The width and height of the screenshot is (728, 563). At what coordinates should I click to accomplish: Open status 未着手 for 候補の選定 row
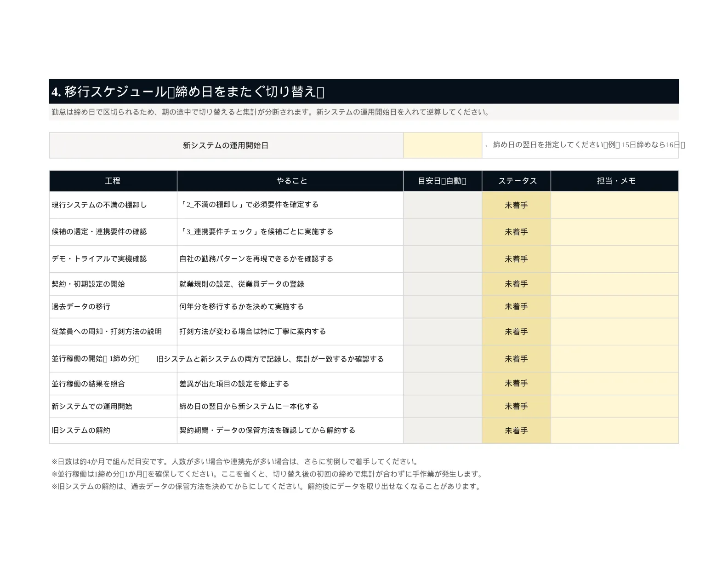(x=517, y=232)
